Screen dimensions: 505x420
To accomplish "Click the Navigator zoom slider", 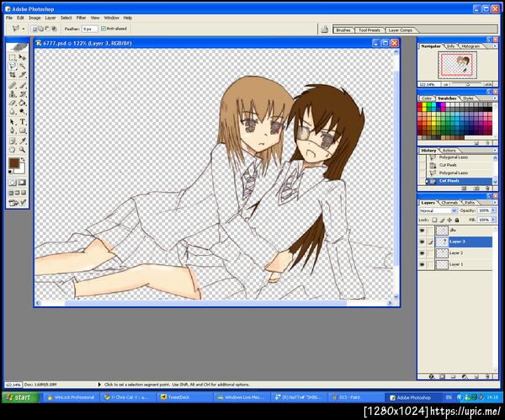I will coord(468,84).
